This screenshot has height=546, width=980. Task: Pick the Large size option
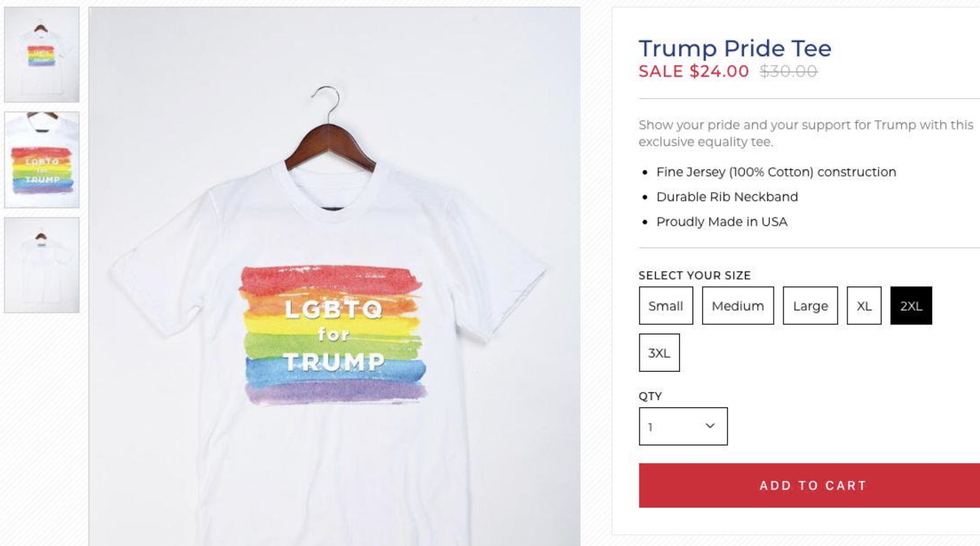810,305
